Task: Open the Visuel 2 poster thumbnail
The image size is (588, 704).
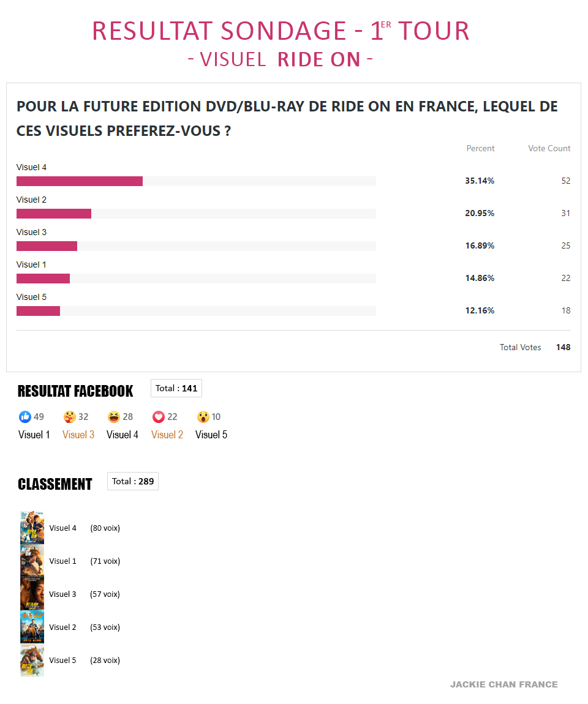Action: (x=32, y=627)
